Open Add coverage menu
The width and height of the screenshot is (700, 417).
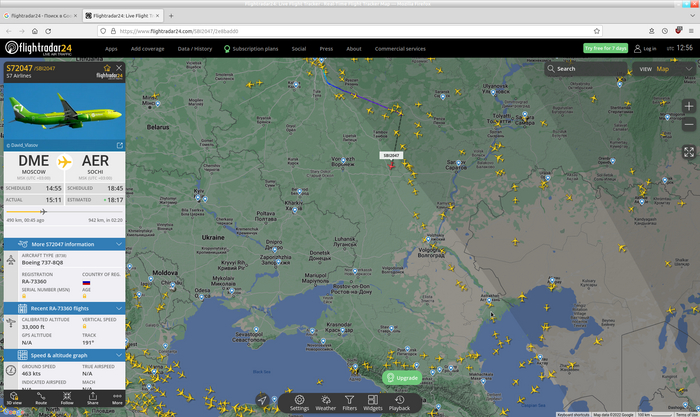(x=147, y=49)
